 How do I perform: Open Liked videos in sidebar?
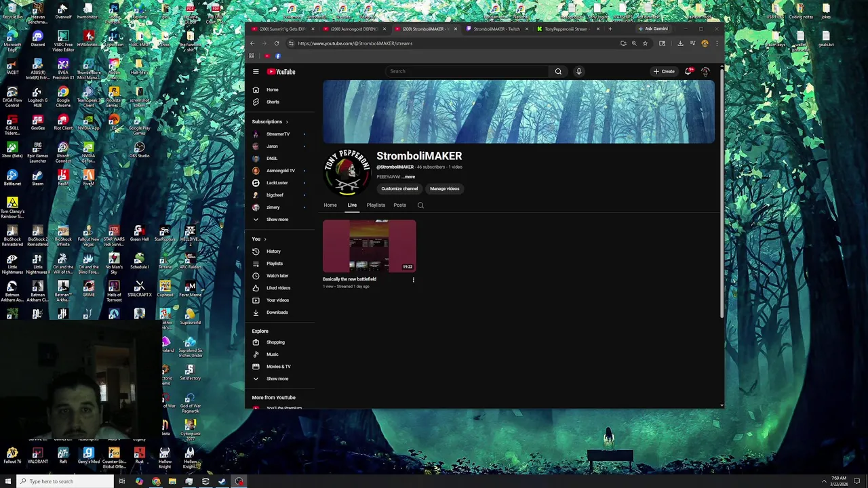tap(279, 288)
